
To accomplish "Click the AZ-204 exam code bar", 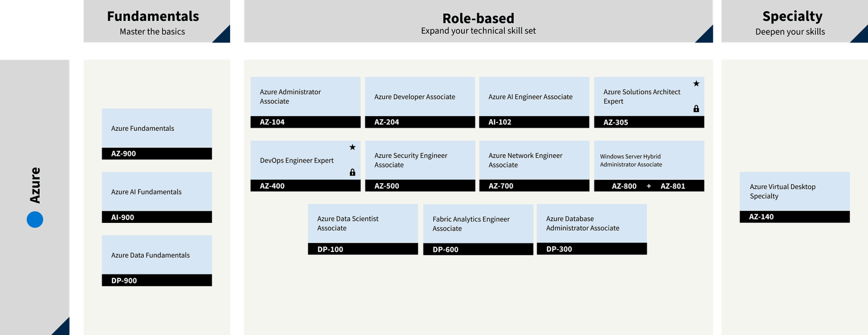I will (x=420, y=122).
